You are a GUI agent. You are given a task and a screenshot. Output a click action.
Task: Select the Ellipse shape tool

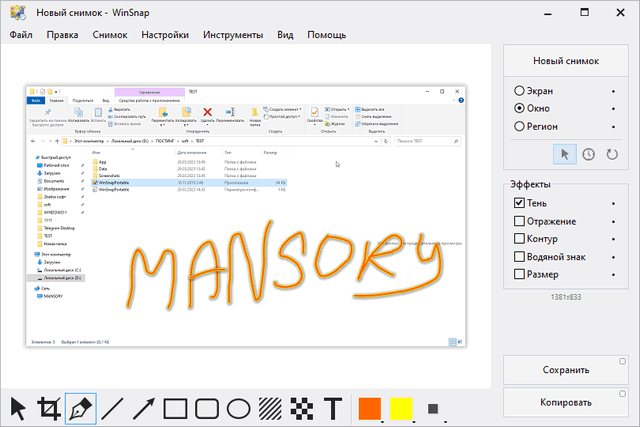(238, 408)
